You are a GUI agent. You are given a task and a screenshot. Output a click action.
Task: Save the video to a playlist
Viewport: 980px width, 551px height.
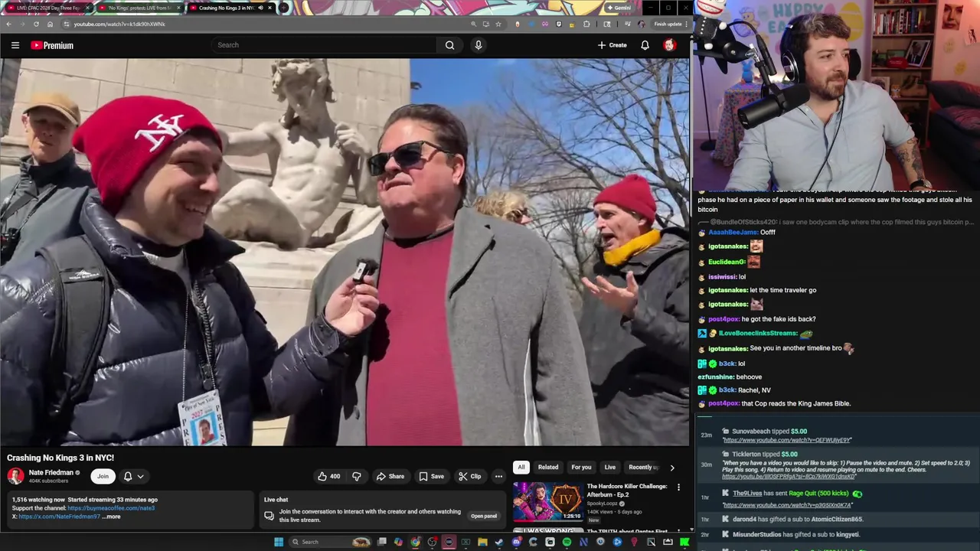coord(431,476)
